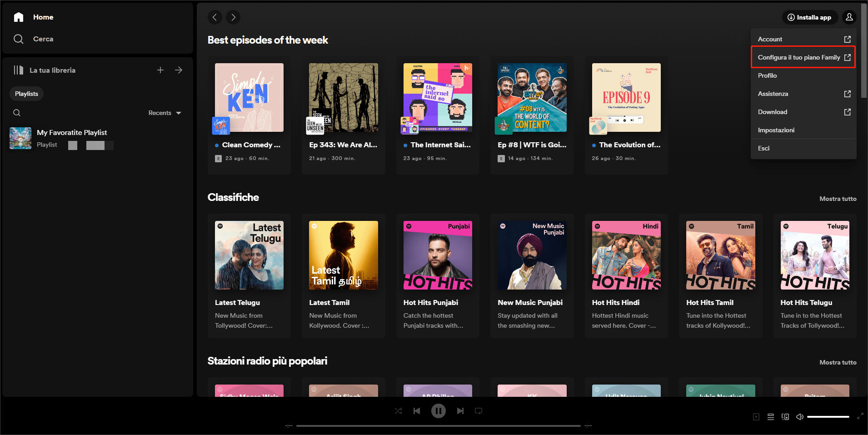Click Stazioni radio più popolari heading
Viewport: 868px width, 435px height.
coord(267,361)
